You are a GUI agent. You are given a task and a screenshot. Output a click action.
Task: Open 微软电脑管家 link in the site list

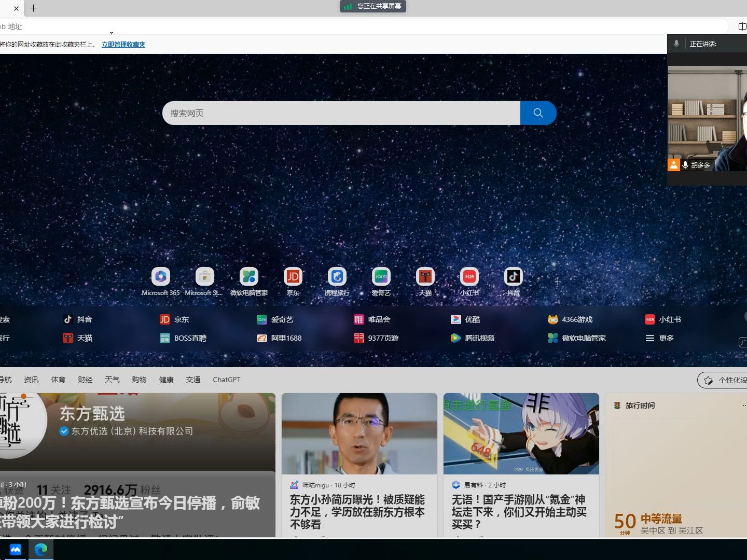[x=577, y=338]
